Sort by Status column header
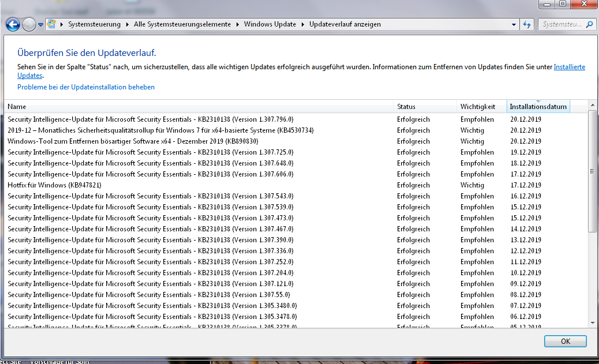The width and height of the screenshot is (599, 364). [x=425, y=107]
